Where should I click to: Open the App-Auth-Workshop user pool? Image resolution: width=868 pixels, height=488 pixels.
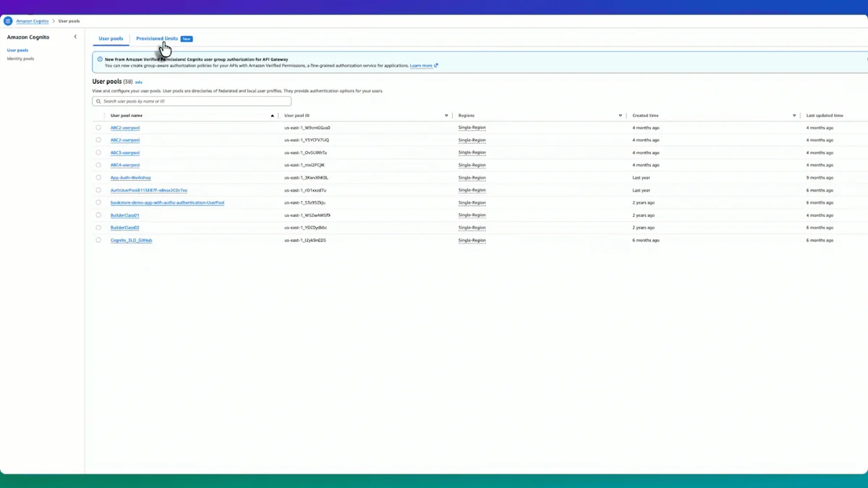tap(131, 178)
